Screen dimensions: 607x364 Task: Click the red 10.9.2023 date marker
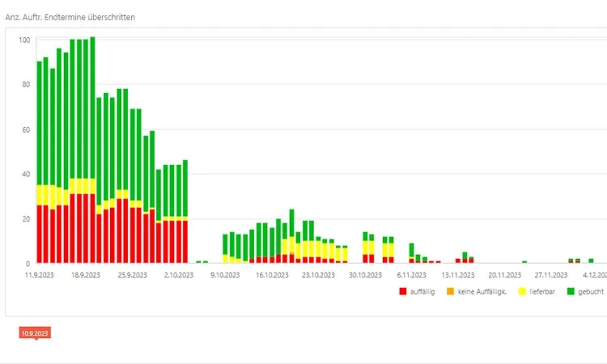[36, 333]
